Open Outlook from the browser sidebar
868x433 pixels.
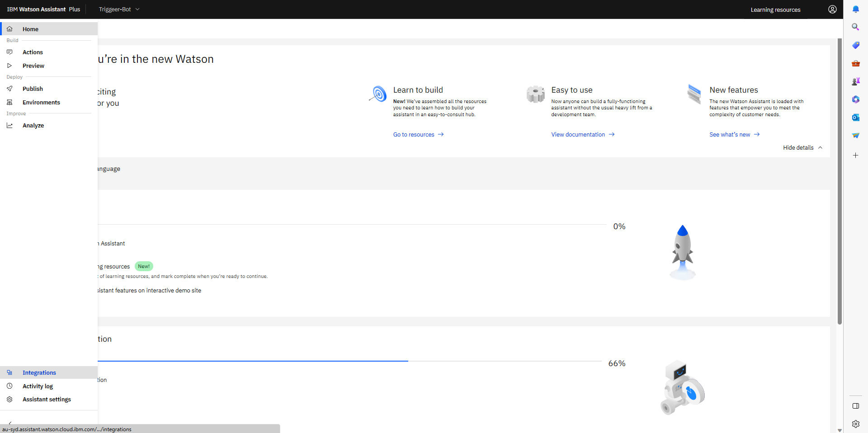tap(855, 117)
